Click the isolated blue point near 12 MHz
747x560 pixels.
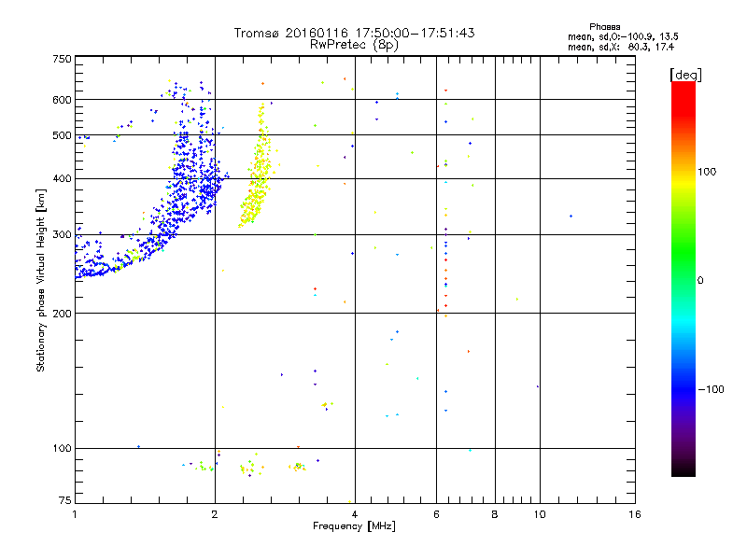coord(571,217)
